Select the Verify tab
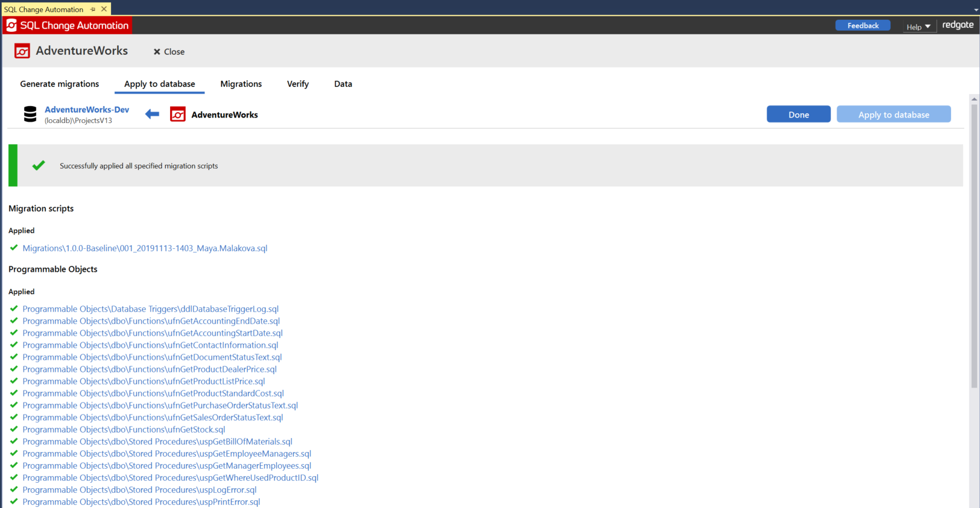The image size is (980, 508). pyautogui.click(x=298, y=84)
